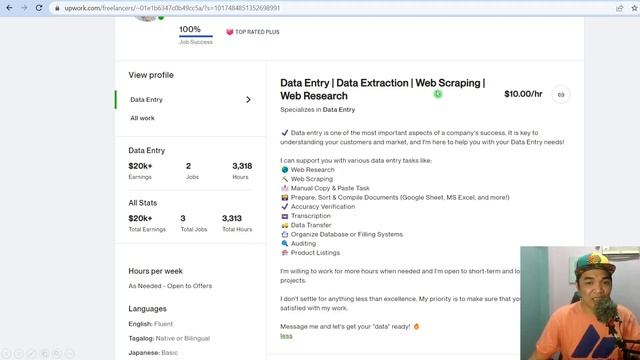Click the browser forward arrow
This screenshot has width=640, height=360.
pyautogui.click(x=24, y=8)
